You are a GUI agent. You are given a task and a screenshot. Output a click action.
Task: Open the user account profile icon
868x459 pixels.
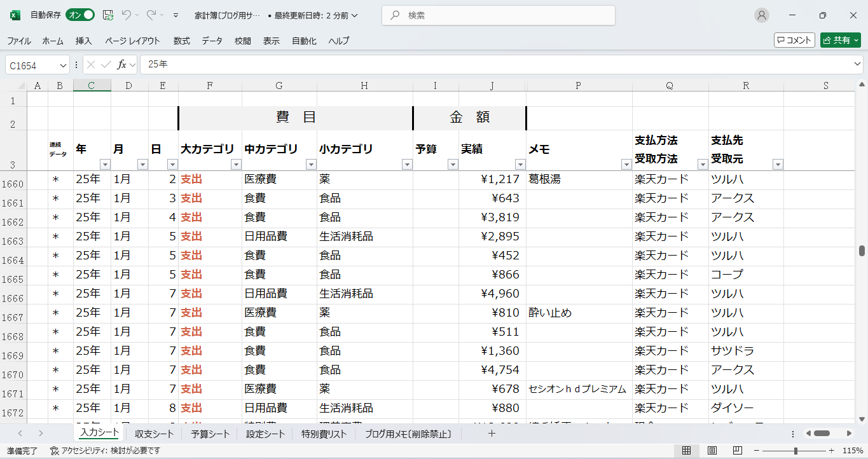pyautogui.click(x=761, y=15)
